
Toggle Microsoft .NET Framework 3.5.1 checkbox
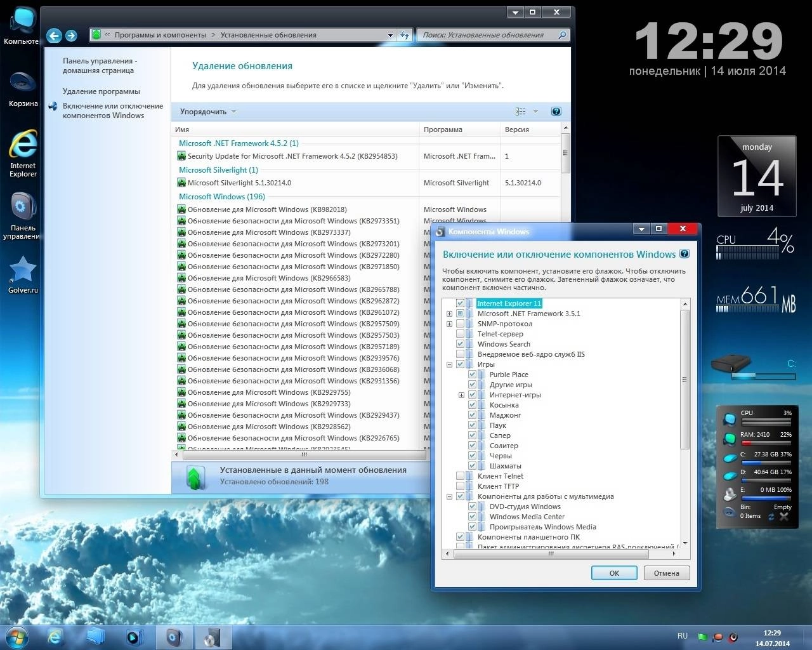pos(461,314)
